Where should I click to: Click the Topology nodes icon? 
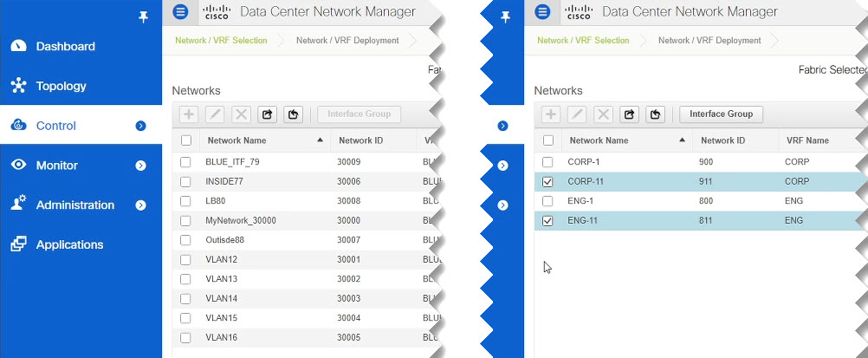[x=18, y=86]
